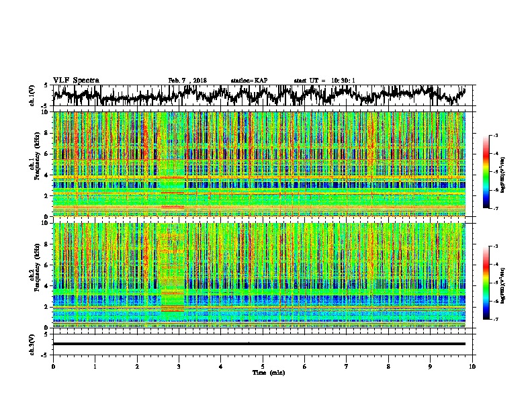Image resolution: width=532 pixels, height=411 pixels.
Task: Click the ch.2 spectrogram panel
Action: tap(259, 275)
